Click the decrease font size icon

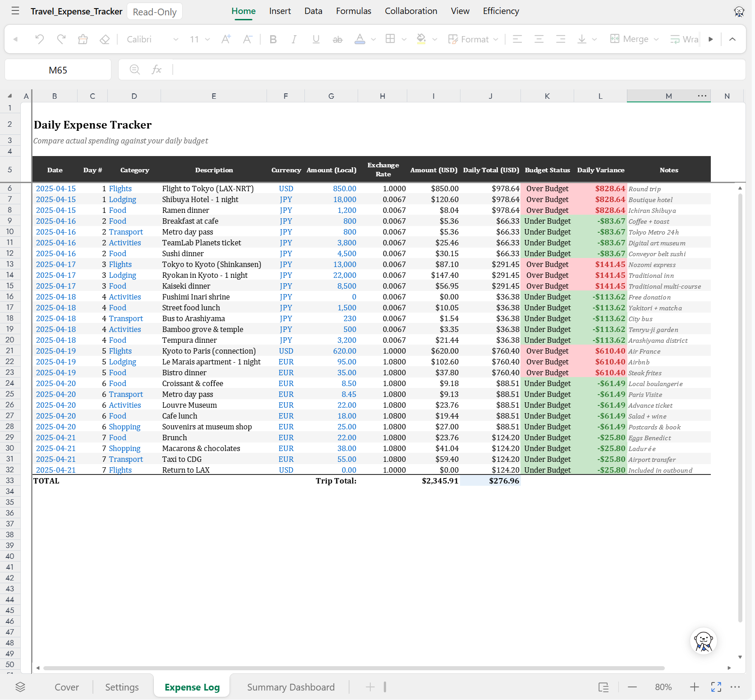pyautogui.click(x=248, y=39)
